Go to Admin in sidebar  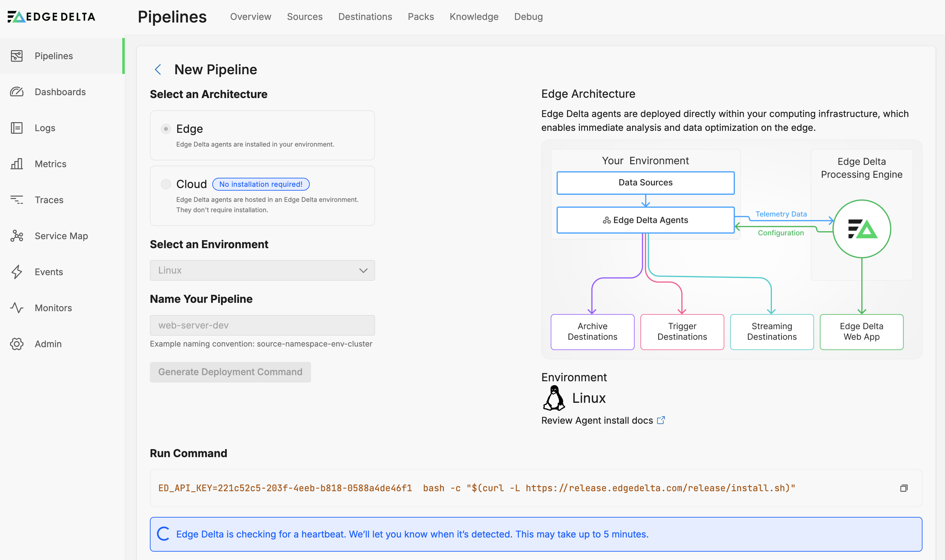(62, 344)
